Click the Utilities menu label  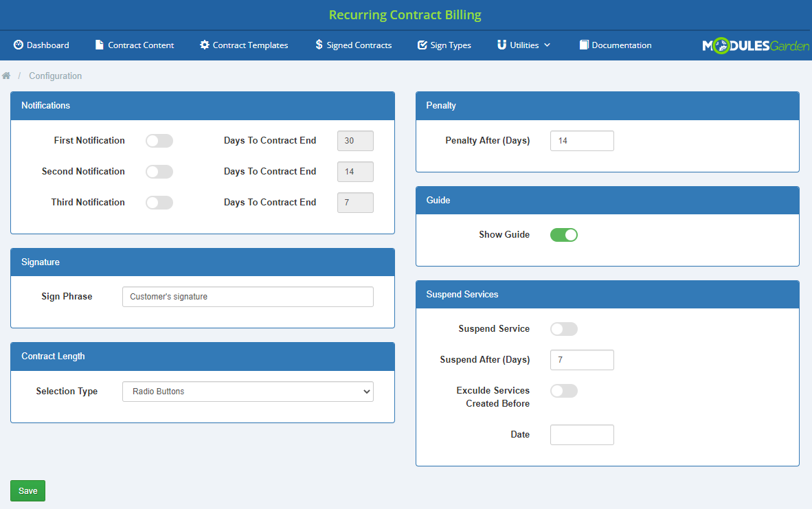pyautogui.click(x=524, y=45)
